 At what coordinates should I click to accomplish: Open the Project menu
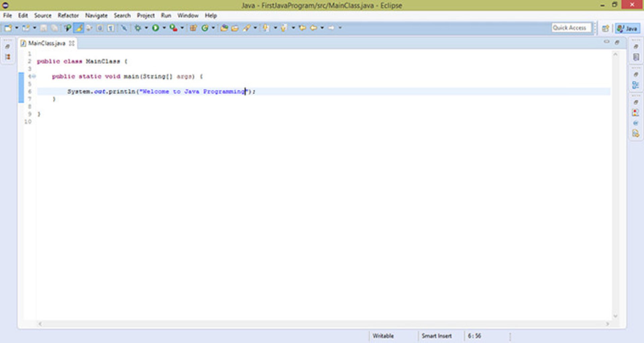point(146,15)
